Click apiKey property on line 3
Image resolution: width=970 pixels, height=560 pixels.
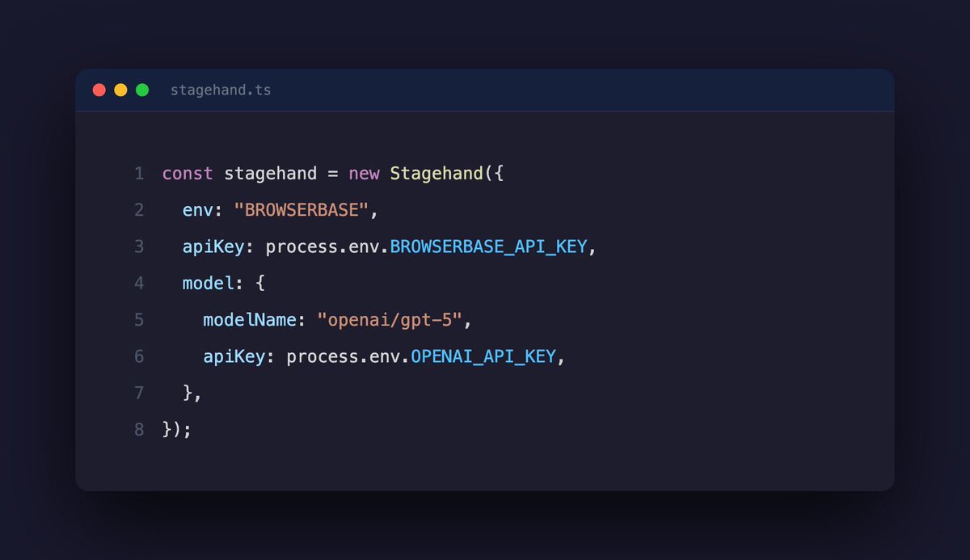pyautogui.click(x=213, y=246)
